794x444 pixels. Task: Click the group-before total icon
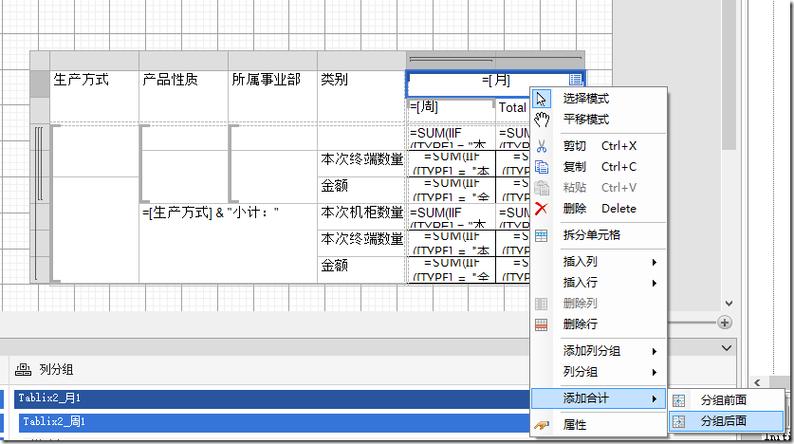pyautogui.click(x=679, y=400)
